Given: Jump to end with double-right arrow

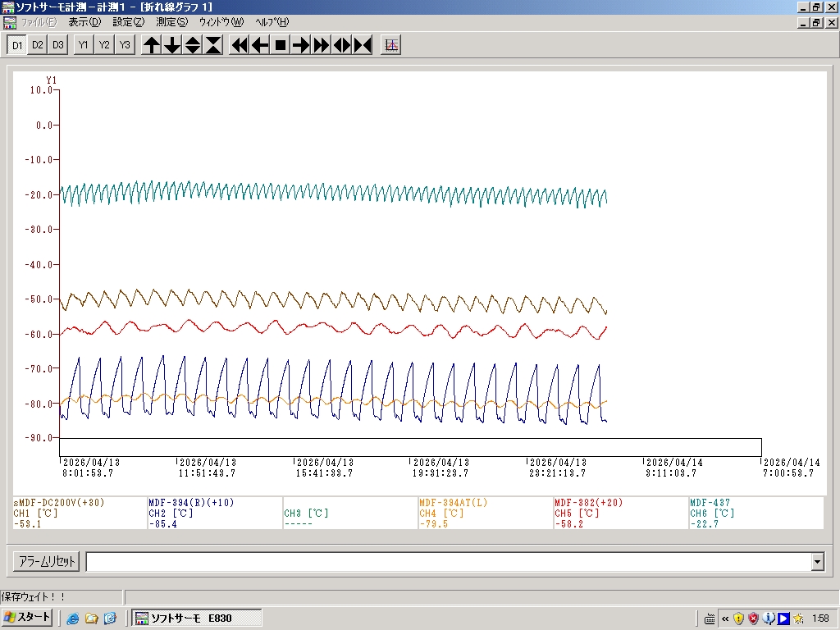Looking at the screenshot, I should [322, 45].
